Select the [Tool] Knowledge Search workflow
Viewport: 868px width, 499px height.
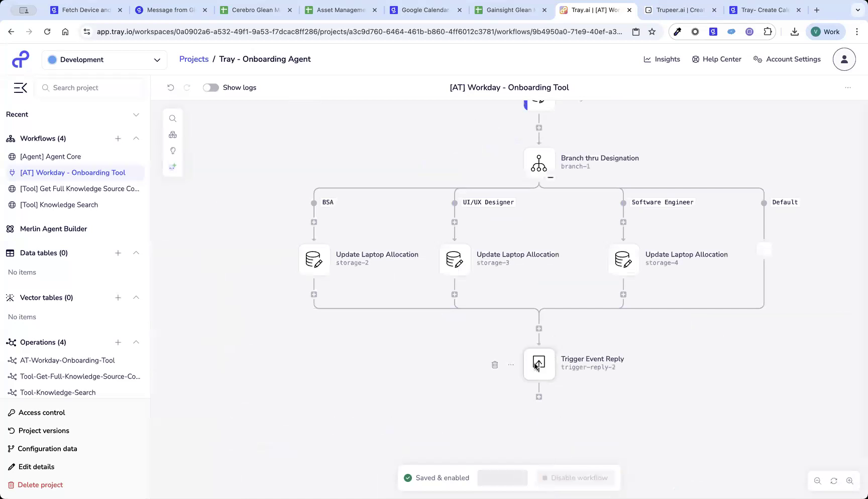point(59,205)
